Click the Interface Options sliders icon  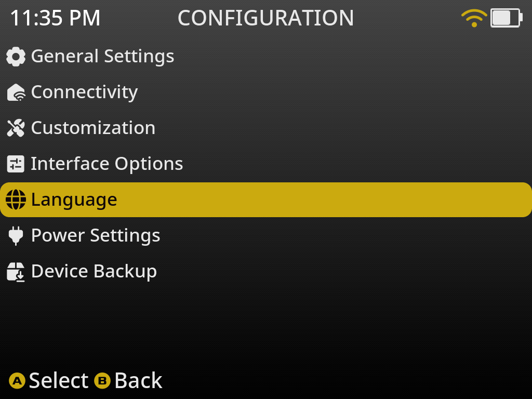(16, 164)
